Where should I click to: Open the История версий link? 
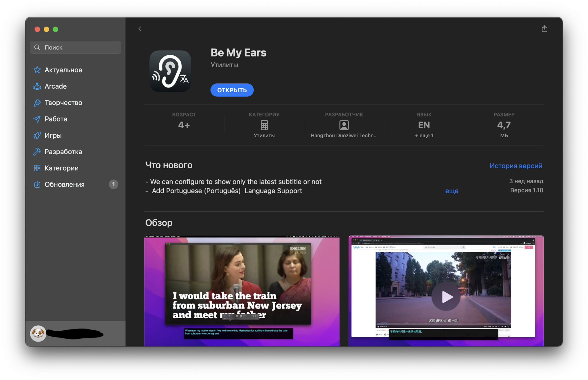tap(516, 166)
